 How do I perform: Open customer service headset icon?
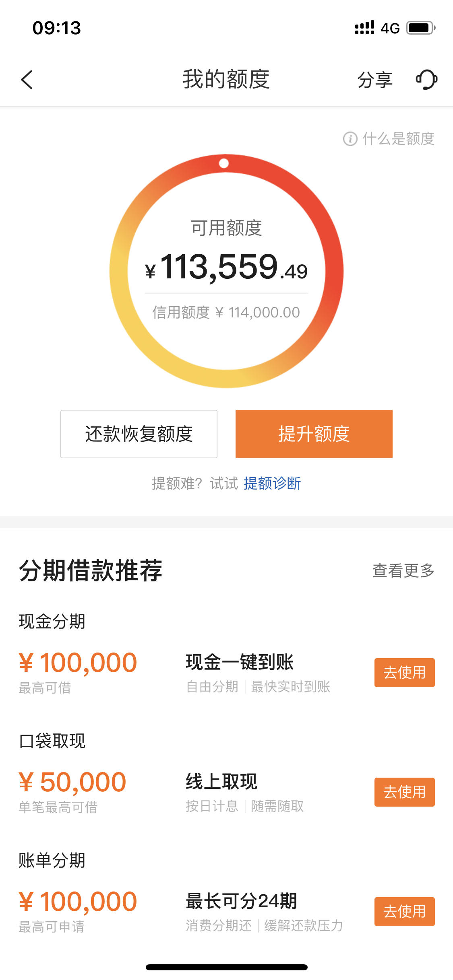point(426,79)
